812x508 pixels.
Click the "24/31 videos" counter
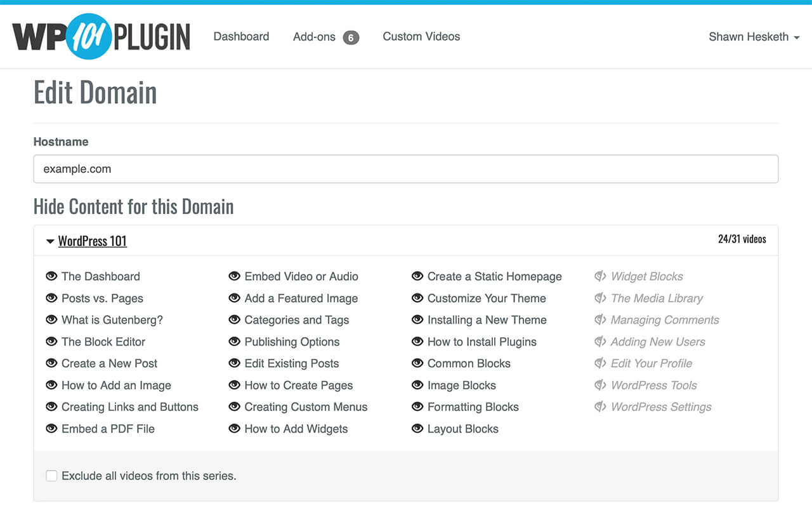(742, 239)
